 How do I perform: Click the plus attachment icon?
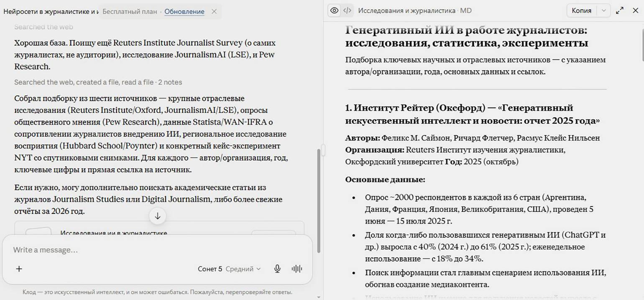pyautogui.click(x=19, y=269)
